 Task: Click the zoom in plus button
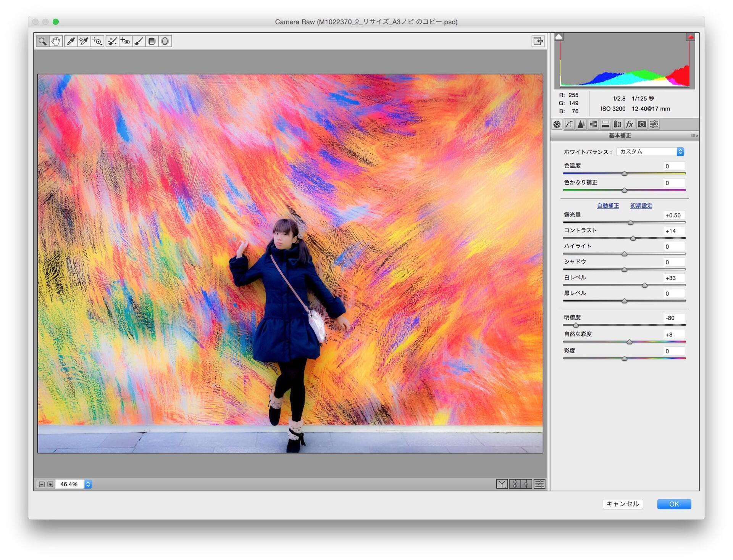tap(50, 484)
